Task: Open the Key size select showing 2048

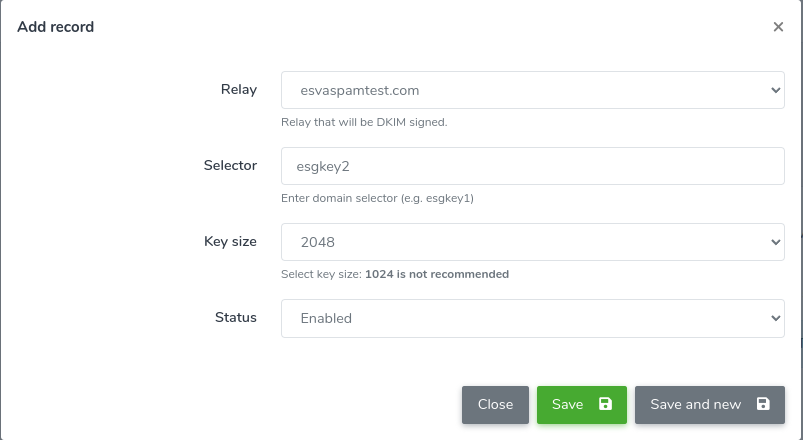Action: click(x=533, y=242)
